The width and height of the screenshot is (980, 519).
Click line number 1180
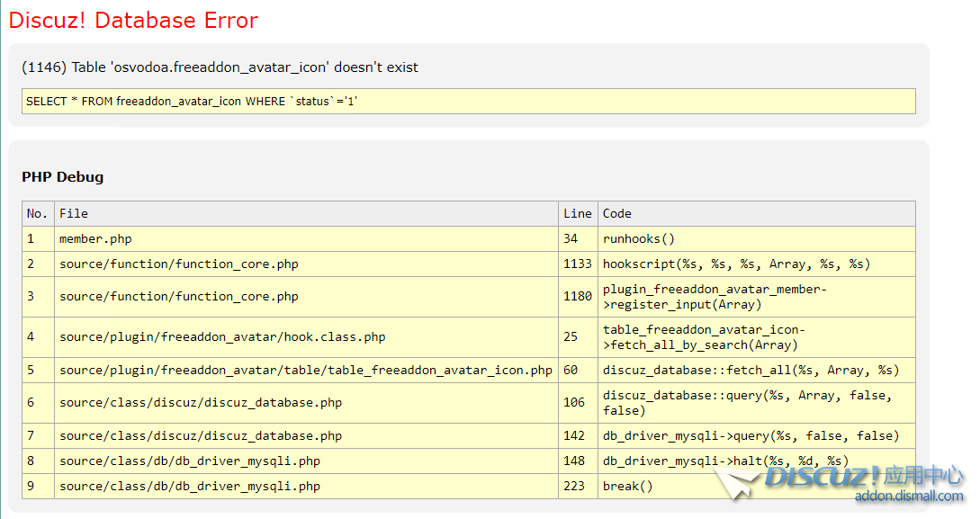[x=578, y=297]
